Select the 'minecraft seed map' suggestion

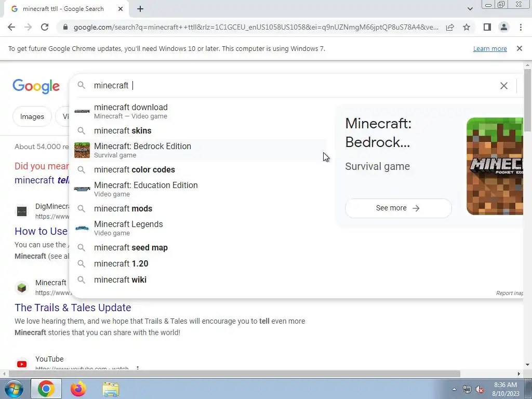tap(198, 248)
